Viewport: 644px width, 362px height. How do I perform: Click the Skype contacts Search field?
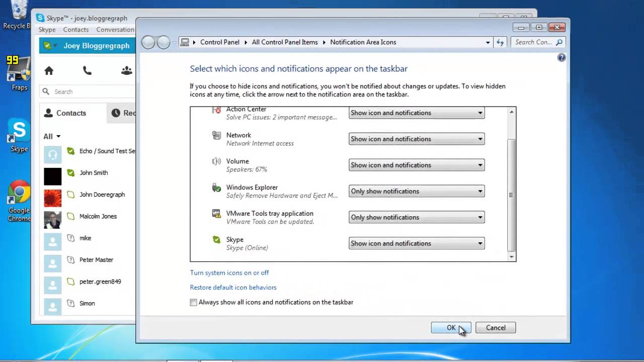pos(88,92)
